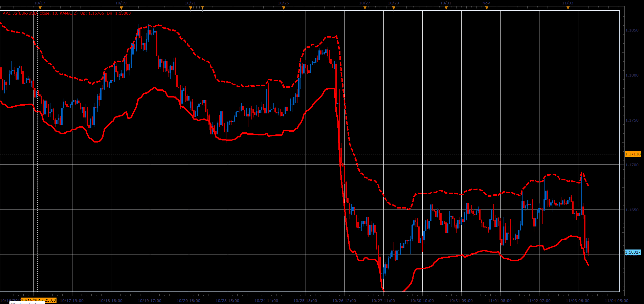
Task: Click the orange day marker under 11/03
Action: (x=568, y=8)
